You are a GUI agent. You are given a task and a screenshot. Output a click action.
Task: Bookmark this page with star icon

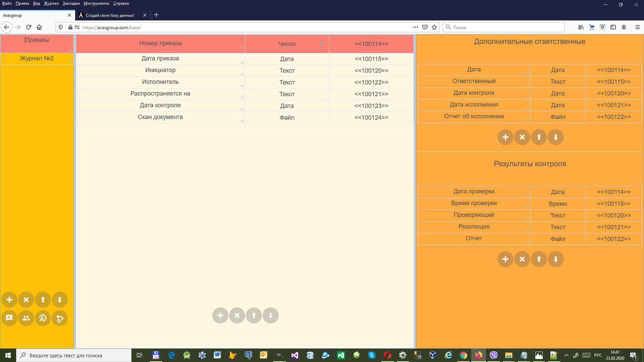point(434,27)
